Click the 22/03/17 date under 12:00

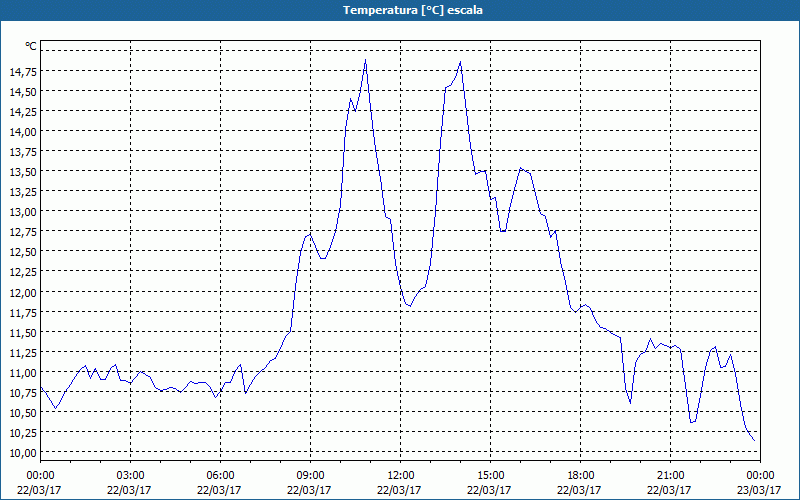[399, 490]
